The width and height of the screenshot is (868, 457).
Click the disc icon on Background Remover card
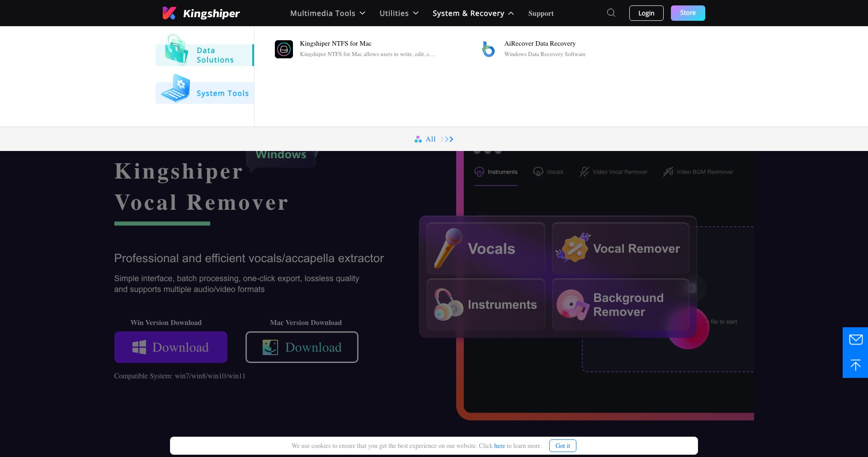[x=573, y=305]
